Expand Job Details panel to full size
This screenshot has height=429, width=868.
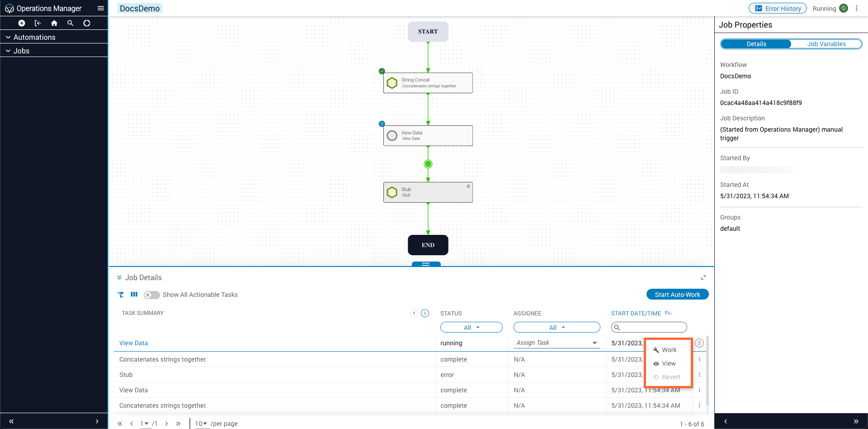coord(703,277)
